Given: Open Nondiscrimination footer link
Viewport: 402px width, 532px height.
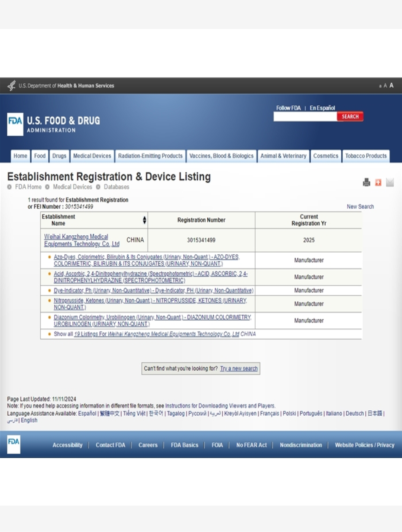Looking at the screenshot, I should 301,445.
